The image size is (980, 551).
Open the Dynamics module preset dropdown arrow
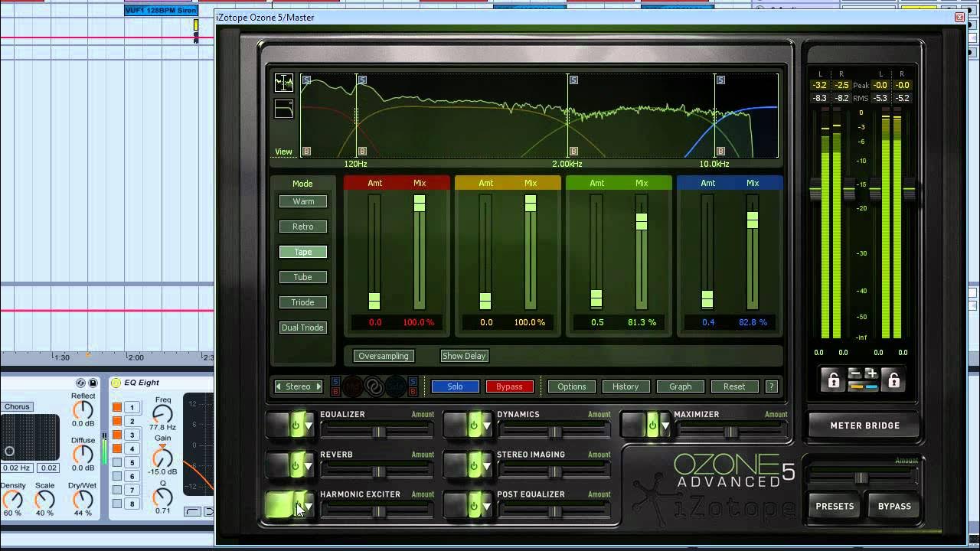486,425
